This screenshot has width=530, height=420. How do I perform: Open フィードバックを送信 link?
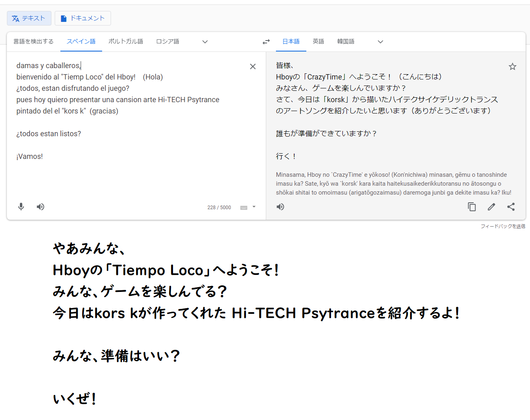503,226
